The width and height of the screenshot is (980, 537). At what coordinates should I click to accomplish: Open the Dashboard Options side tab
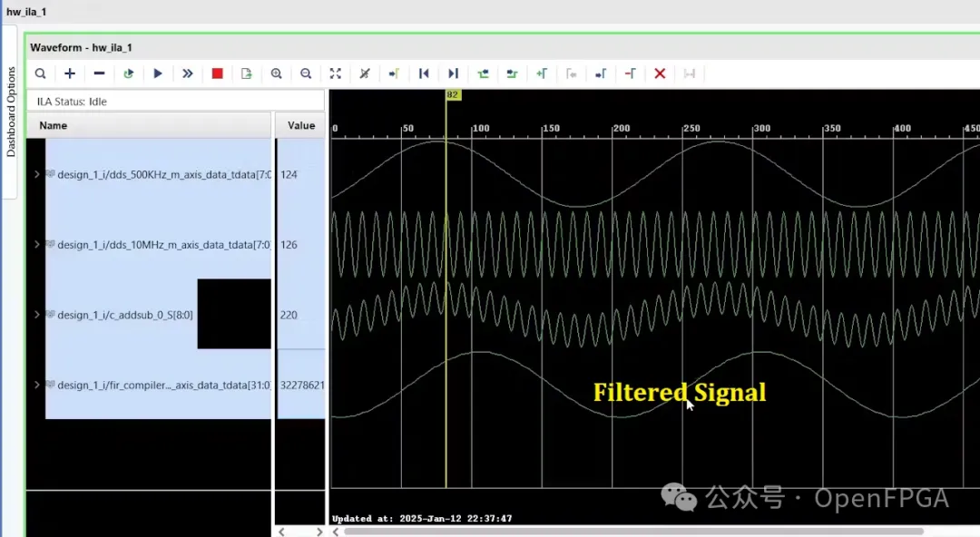(11, 112)
